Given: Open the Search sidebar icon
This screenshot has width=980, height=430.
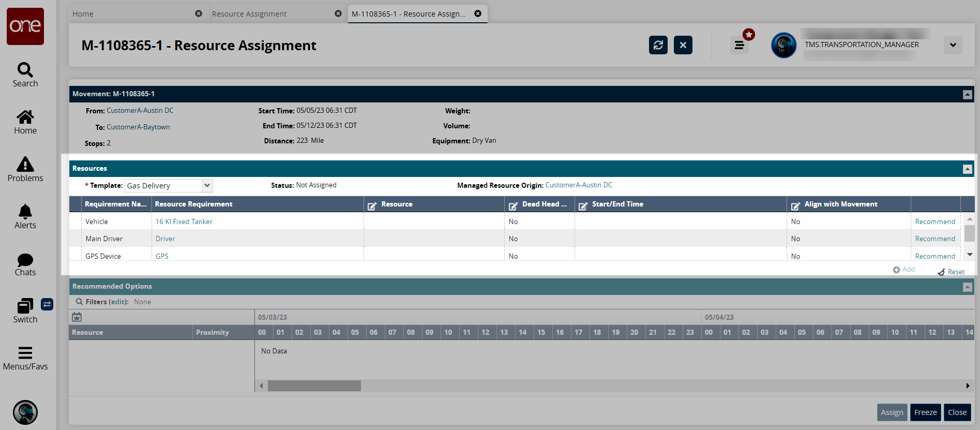Looking at the screenshot, I should tap(25, 75).
